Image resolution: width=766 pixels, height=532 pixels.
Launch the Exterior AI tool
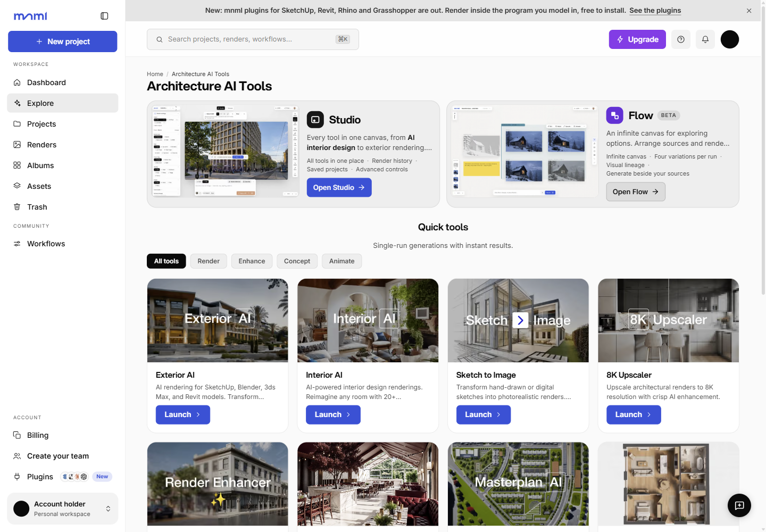(x=183, y=414)
